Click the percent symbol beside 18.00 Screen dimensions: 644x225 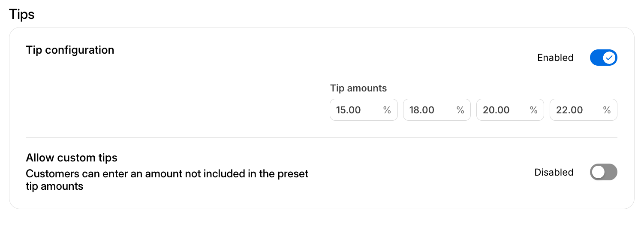460,110
